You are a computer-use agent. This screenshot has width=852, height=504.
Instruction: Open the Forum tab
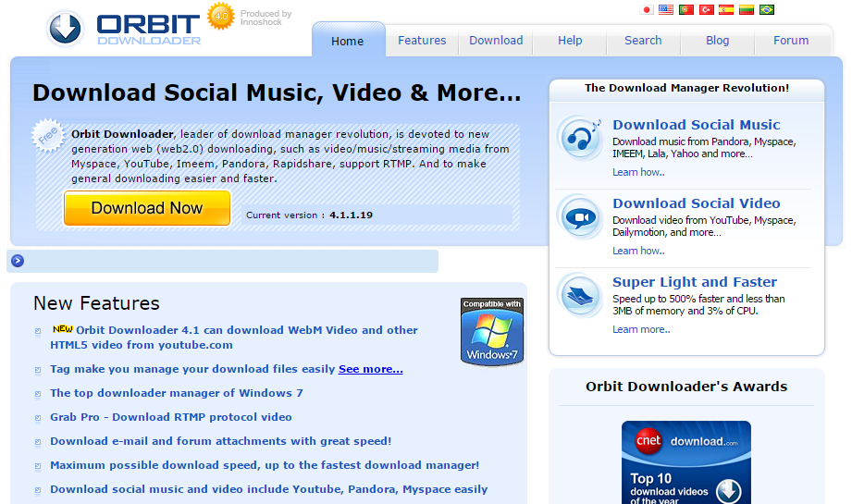[791, 40]
